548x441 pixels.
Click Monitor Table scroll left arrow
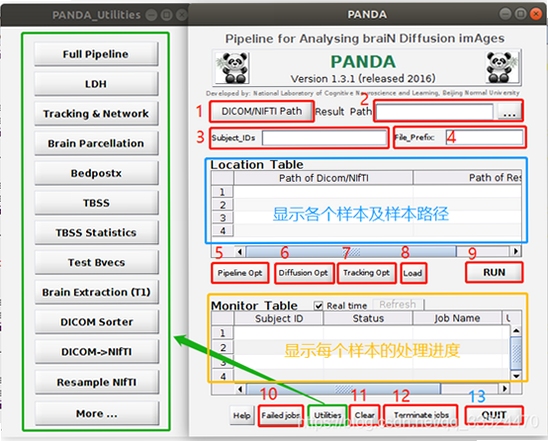[240, 389]
